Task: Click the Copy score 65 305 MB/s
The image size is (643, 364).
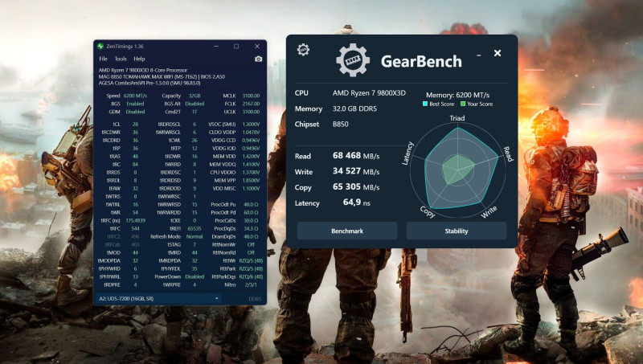Action: [x=356, y=187]
